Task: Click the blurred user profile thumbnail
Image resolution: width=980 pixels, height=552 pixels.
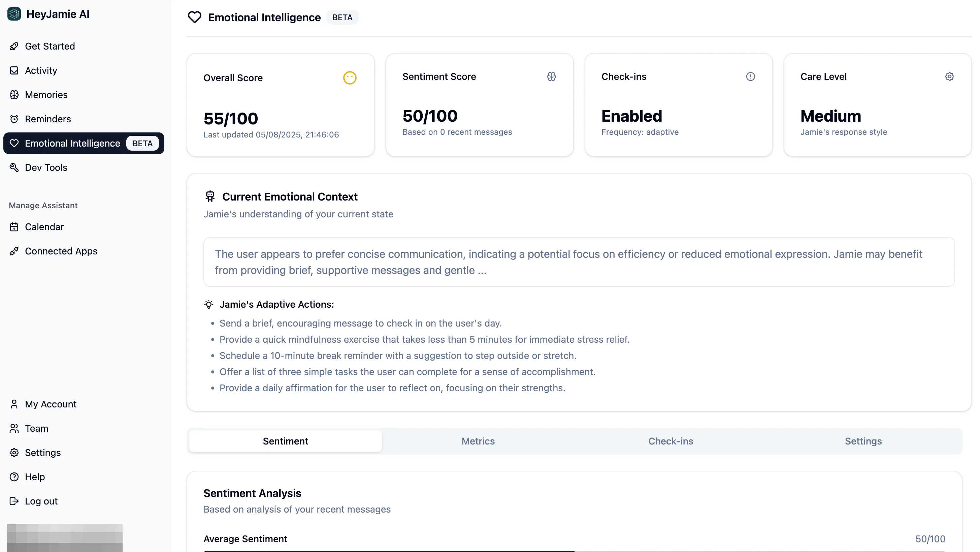Action: [65, 538]
